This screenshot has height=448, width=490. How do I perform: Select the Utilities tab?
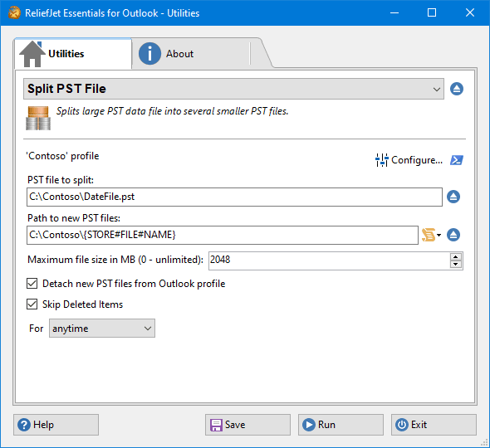click(73, 54)
